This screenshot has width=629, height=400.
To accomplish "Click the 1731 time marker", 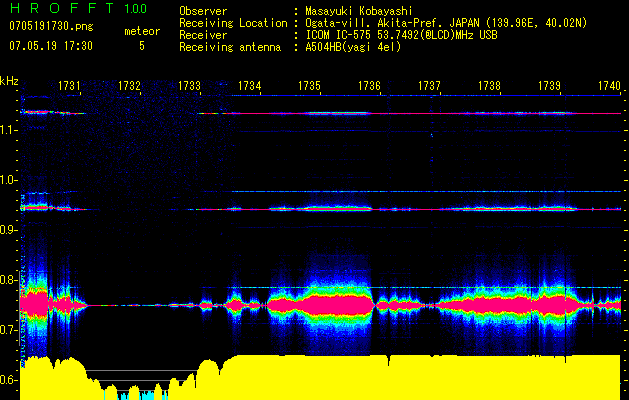I will 69,85.
